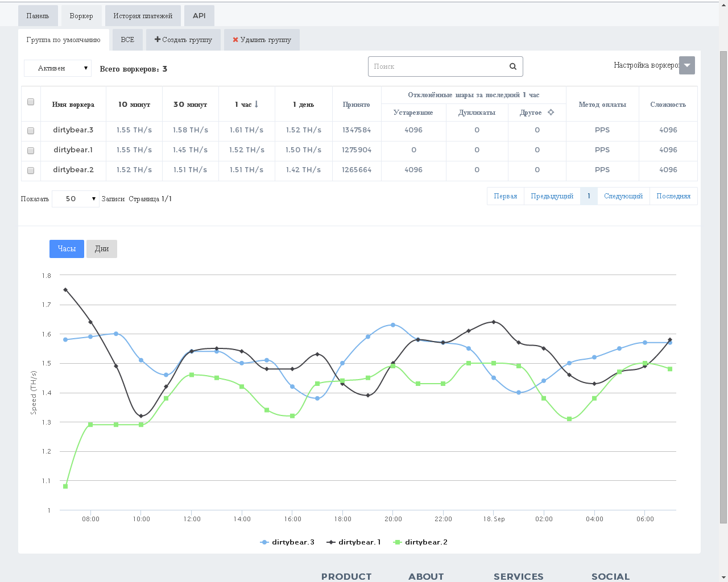The image size is (728, 582).
Task: Go to the Предыдущий page
Action: coord(552,196)
